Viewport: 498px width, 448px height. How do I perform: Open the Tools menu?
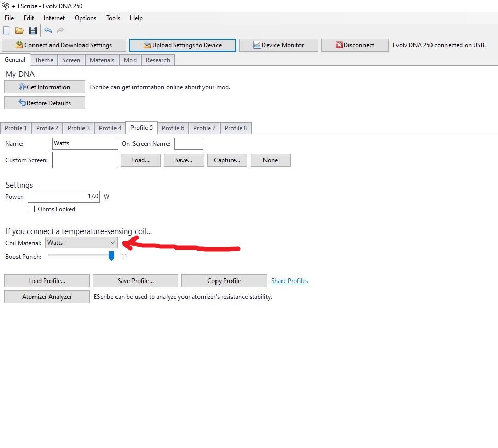pos(113,18)
